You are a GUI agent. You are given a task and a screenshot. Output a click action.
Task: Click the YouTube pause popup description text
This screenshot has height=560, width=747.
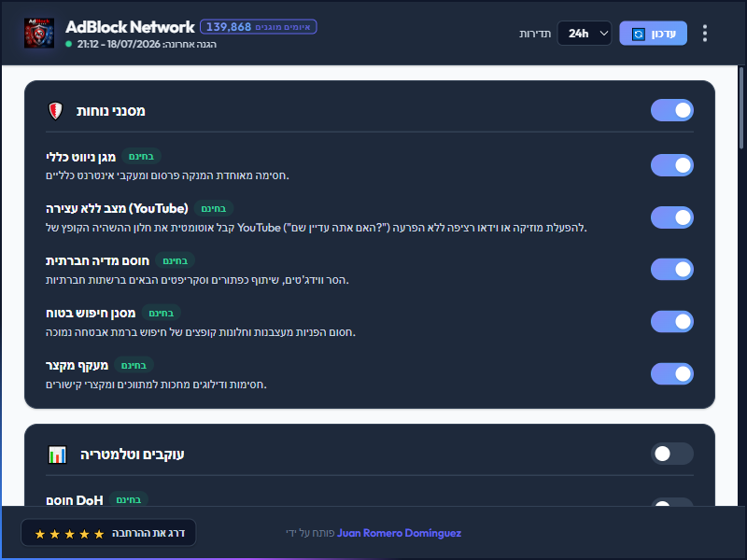pyautogui.click(x=317, y=228)
